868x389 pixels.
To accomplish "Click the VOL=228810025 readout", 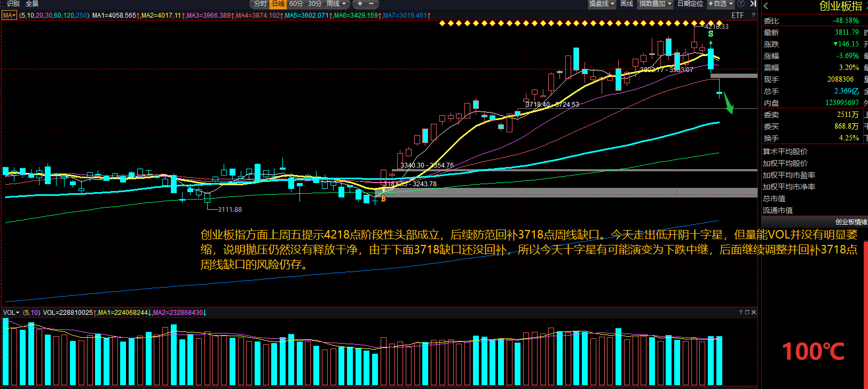I will click(x=68, y=312).
